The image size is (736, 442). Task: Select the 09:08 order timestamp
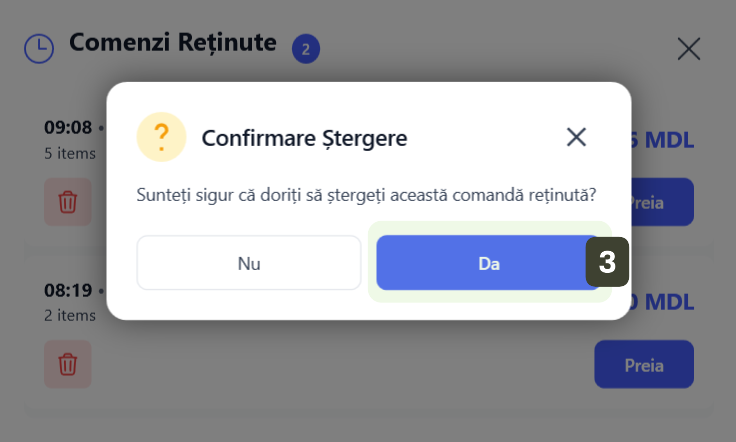point(68,127)
